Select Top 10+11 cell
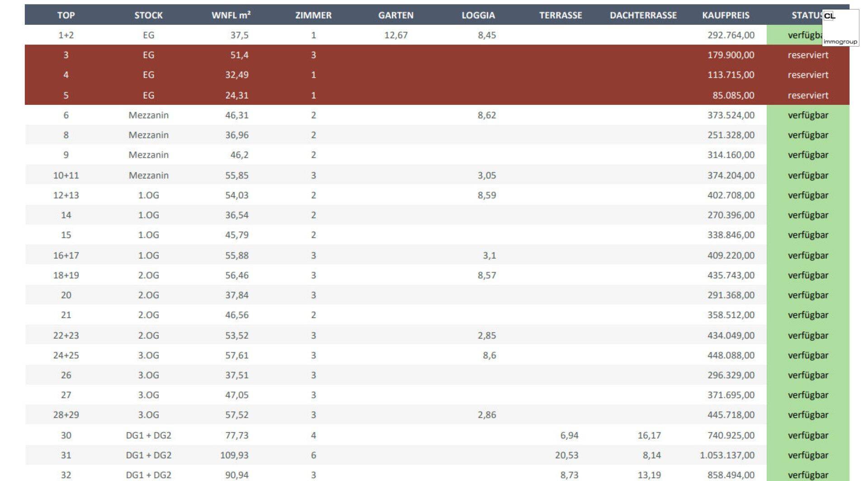Screen dimensions: 868x481 [x=66, y=175]
